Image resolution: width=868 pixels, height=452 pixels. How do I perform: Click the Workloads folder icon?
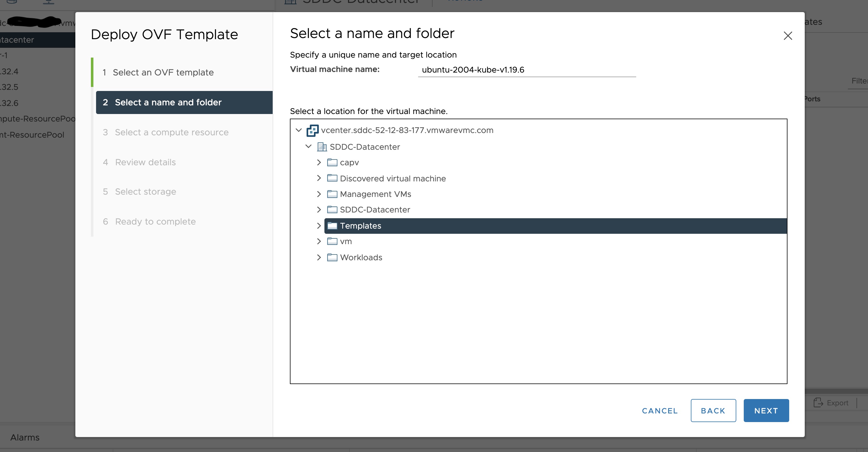click(332, 257)
